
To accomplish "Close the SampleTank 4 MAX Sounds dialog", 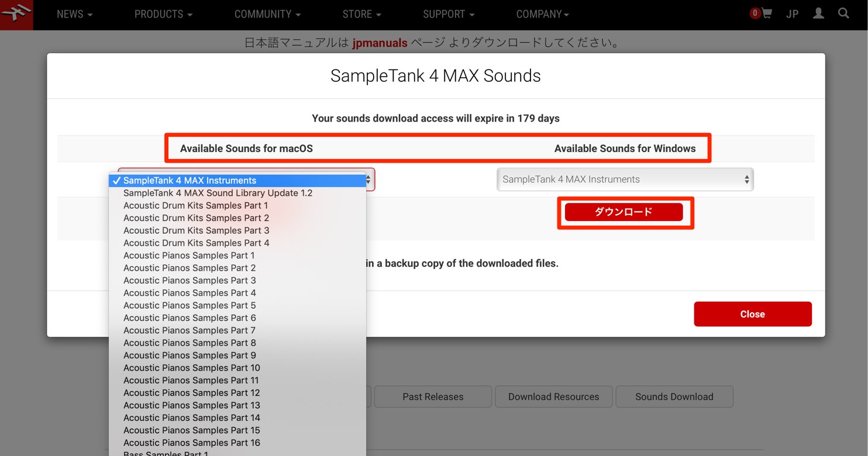I will click(x=753, y=314).
